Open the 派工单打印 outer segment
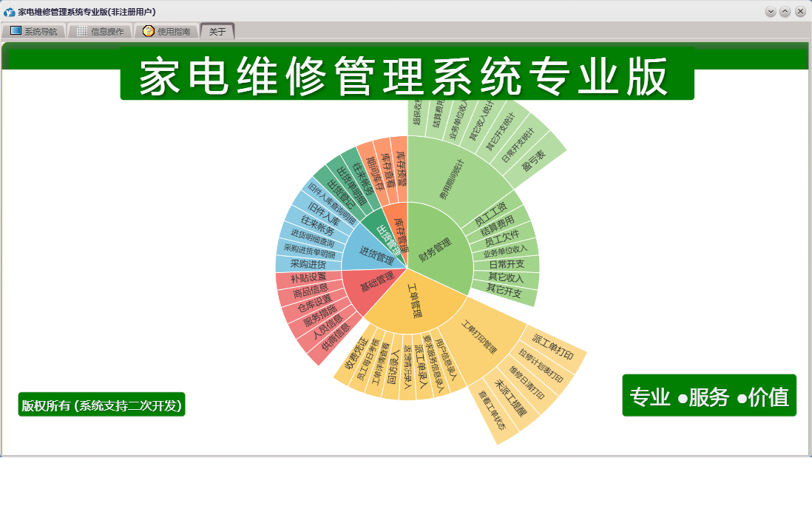 coord(553,347)
